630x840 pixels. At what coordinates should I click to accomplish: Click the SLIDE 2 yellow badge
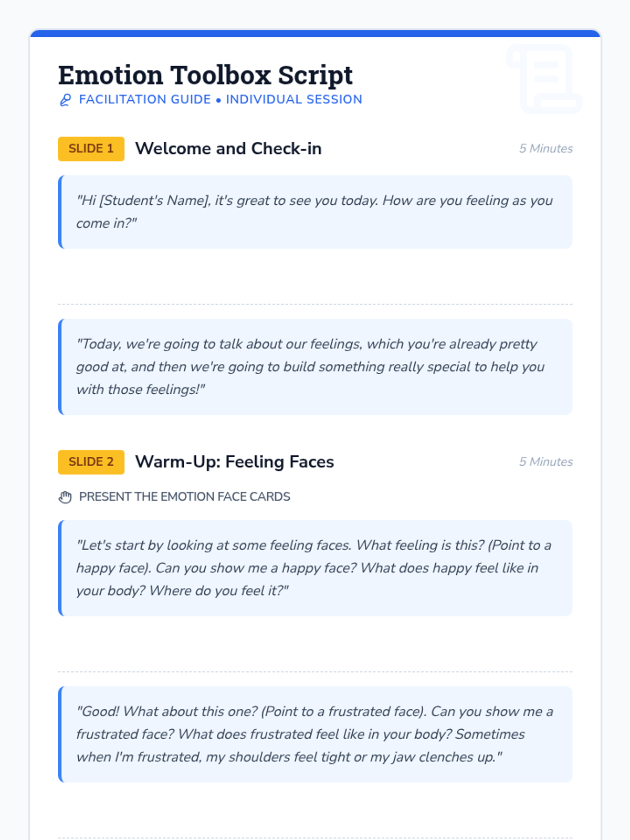coord(91,462)
